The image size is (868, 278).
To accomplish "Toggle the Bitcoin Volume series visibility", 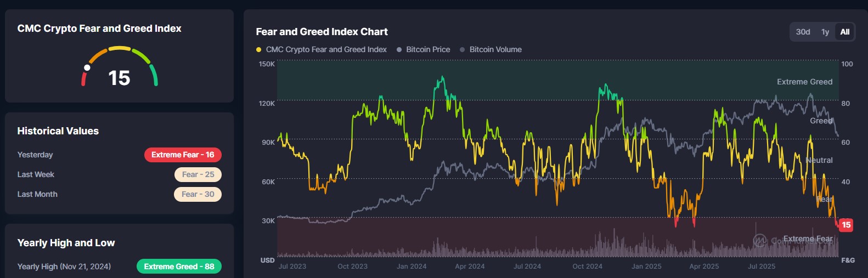I will click(495, 49).
